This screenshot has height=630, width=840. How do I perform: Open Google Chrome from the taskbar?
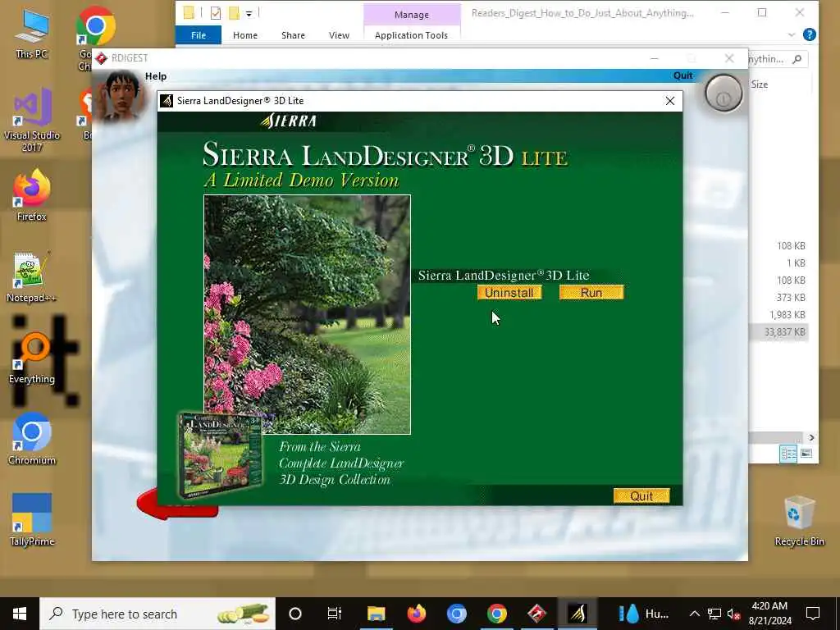click(x=496, y=614)
